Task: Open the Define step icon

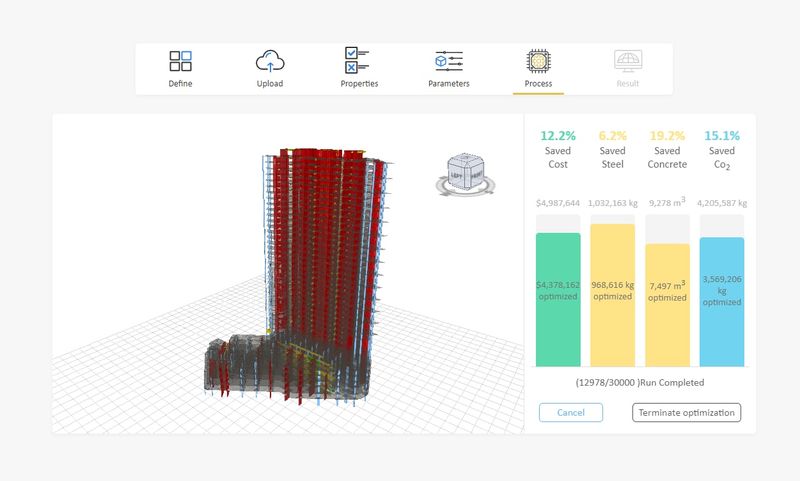Action: [180, 61]
